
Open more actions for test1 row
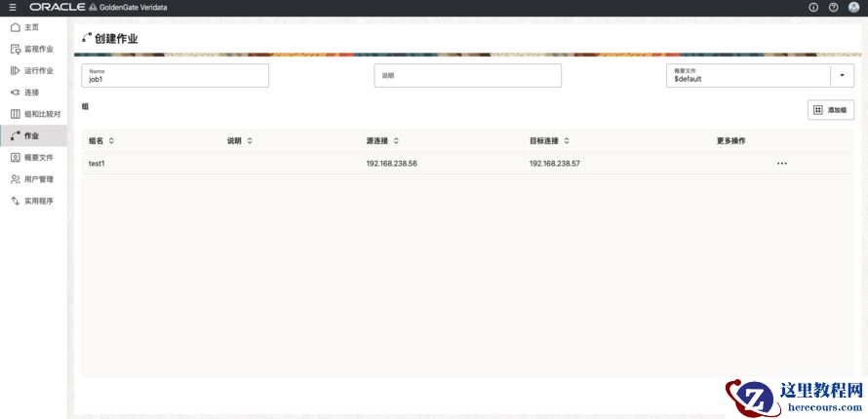(x=781, y=164)
